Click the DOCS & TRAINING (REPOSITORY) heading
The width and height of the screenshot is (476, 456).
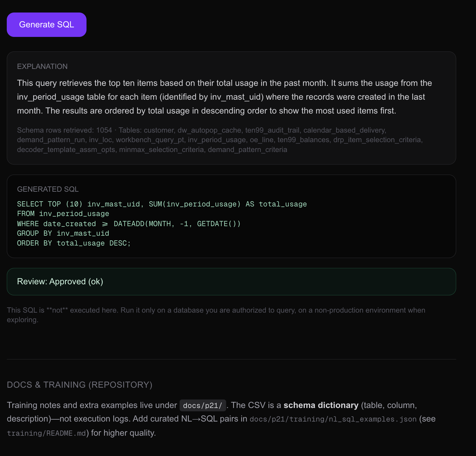click(79, 385)
